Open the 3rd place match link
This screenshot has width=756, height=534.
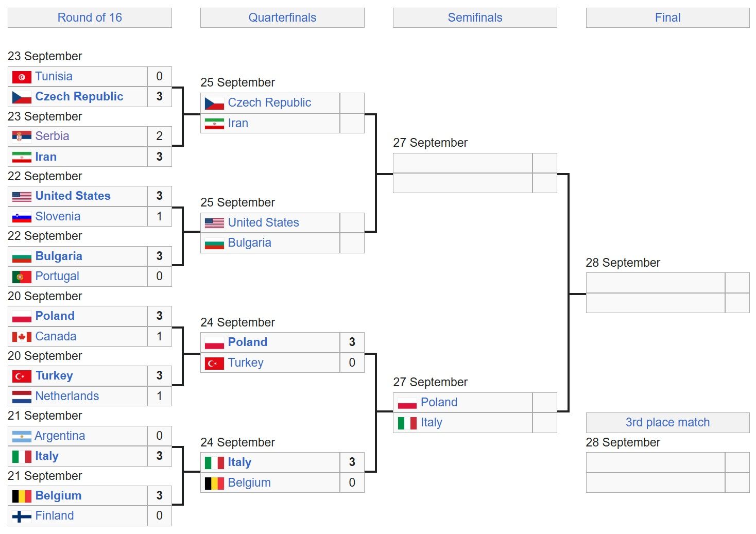point(667,422)
